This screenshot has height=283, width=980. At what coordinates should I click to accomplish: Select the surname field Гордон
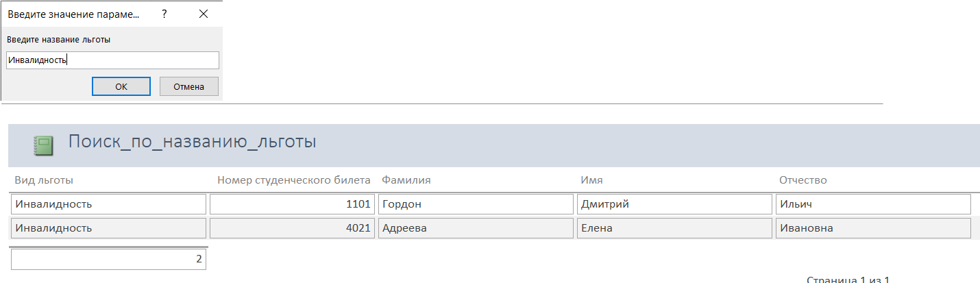[x=476, y=204]
